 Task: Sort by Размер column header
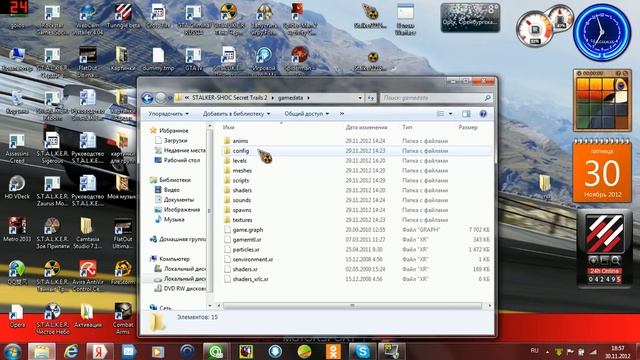468,127
